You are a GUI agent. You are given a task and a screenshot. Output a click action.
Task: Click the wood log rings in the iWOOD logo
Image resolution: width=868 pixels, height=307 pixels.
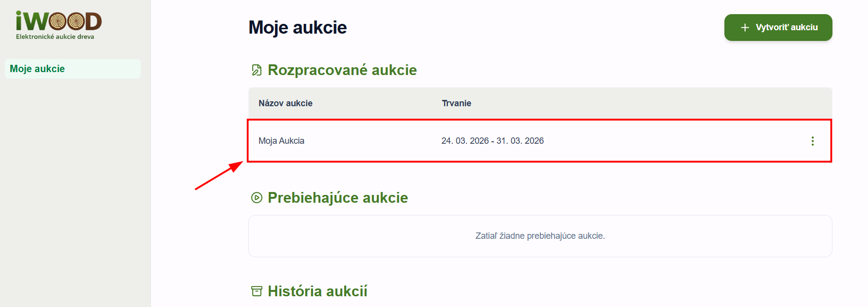[x=66, y=21]
